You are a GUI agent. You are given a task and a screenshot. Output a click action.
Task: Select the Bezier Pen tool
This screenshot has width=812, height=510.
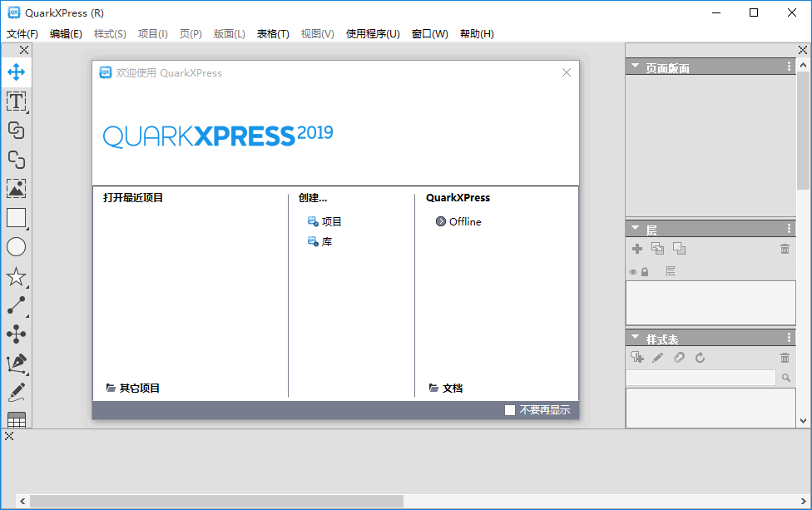click(x=16, y=364)
